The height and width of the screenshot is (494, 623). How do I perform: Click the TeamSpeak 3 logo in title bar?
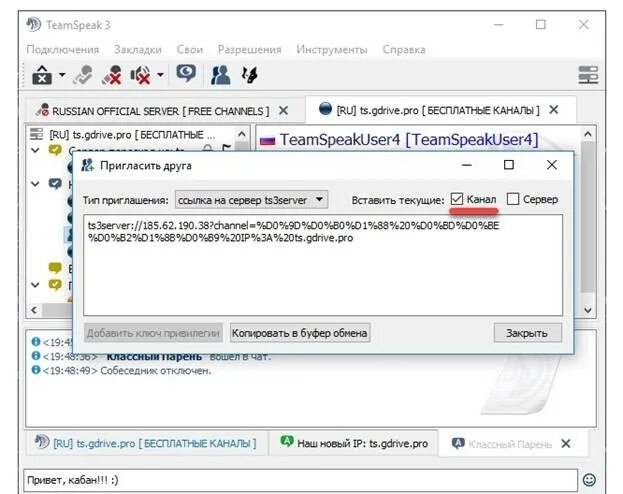[34, 24]
